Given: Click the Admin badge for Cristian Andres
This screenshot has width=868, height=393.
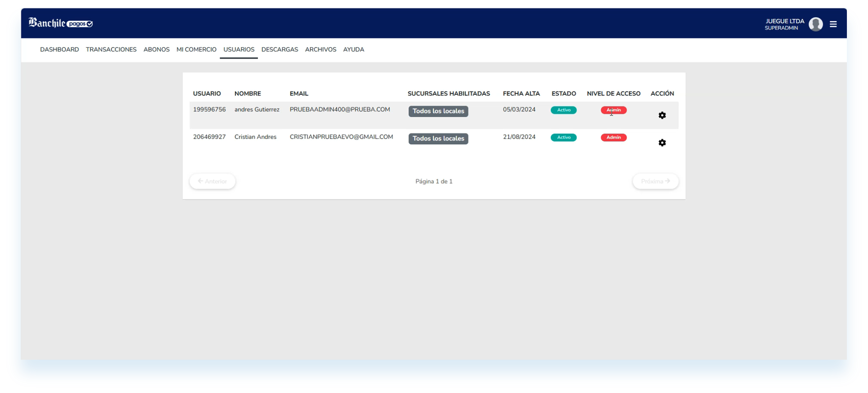Looking at the screenshot, I should (x=613, y=138).
